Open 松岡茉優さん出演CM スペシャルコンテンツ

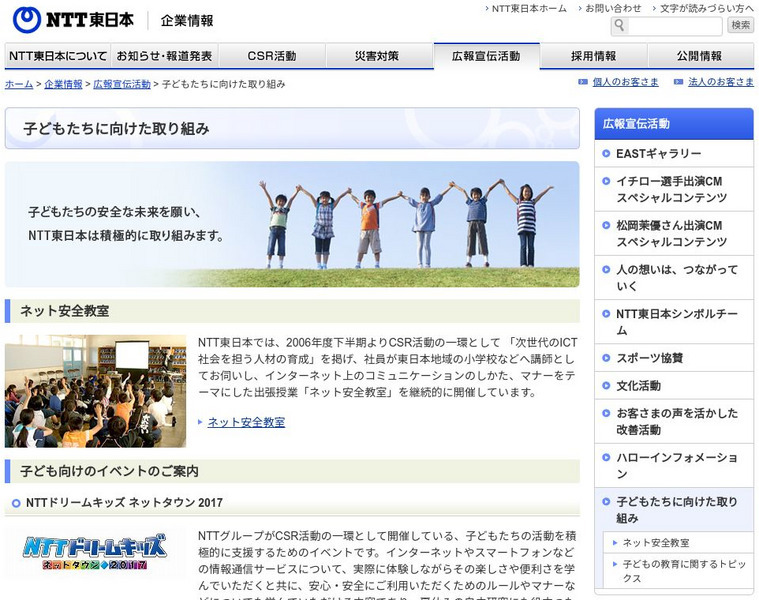coord(674,234)
